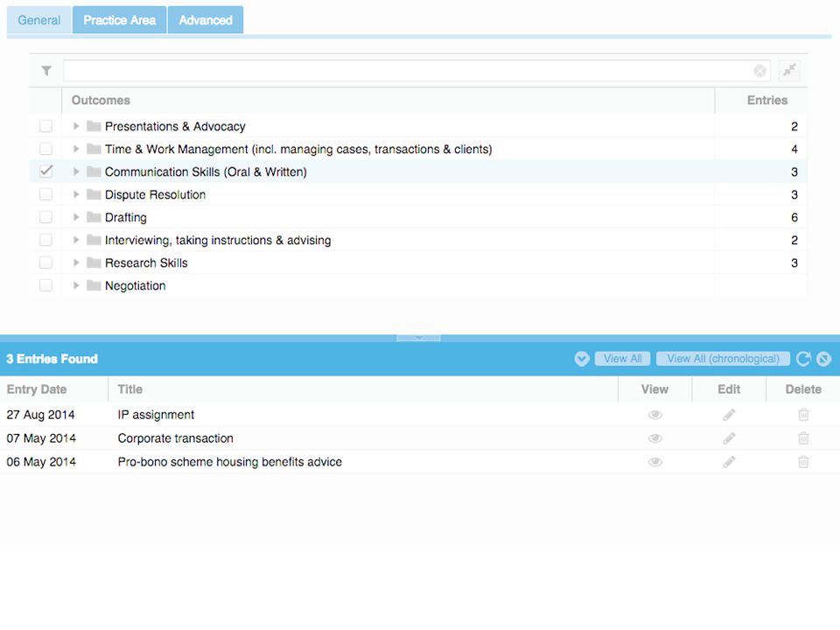Click the Negotiation folder icon

coord(94,285)
